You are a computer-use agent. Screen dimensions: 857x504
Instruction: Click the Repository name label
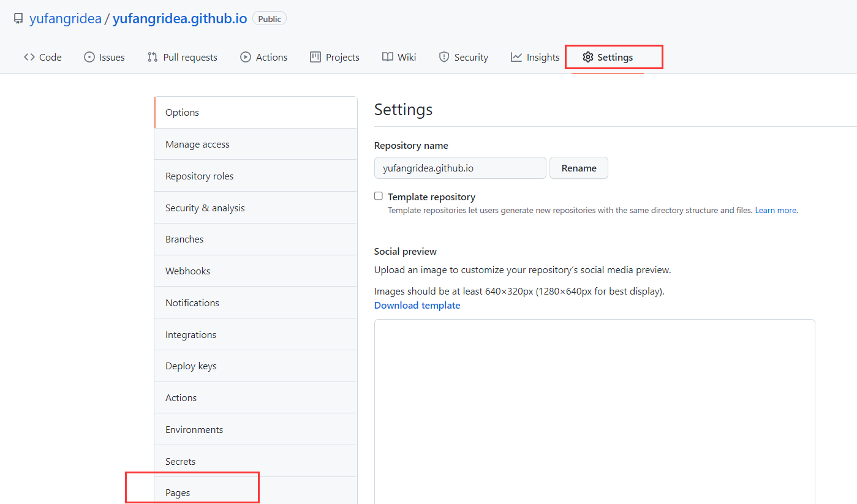coord(411,146)
